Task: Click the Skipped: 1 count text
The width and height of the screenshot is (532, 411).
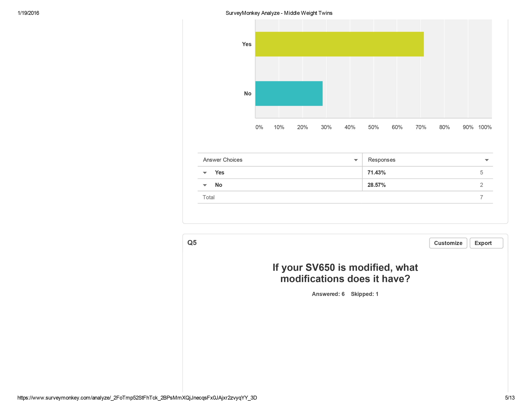Action: pyautogui.click(x=364, y=294)
